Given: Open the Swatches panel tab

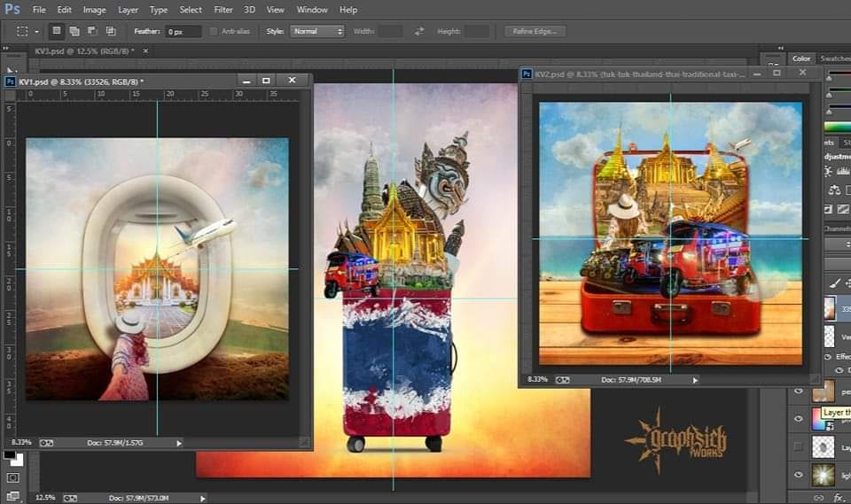Looking at the screenshot, I should pyautogui.click(x=835, y=58).
